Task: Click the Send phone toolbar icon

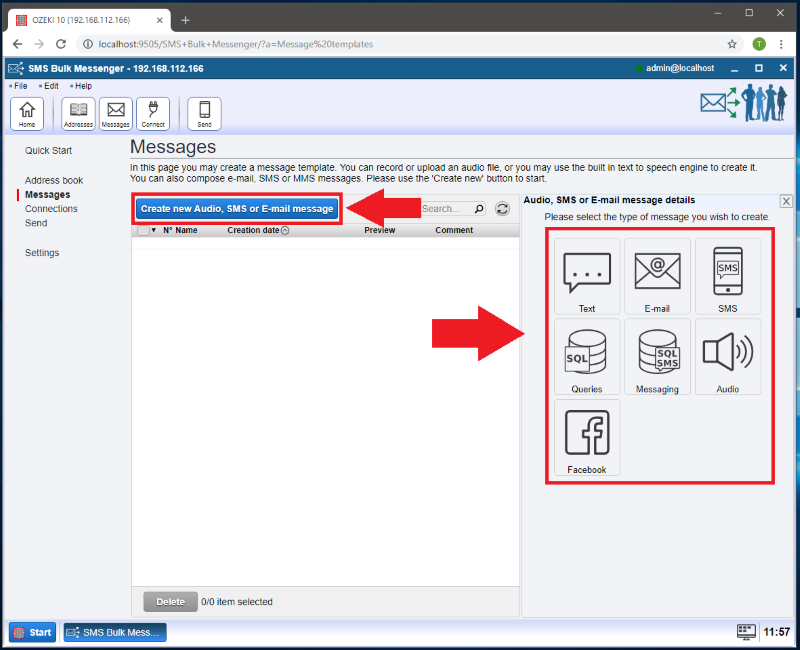Action: coord(204,114)
